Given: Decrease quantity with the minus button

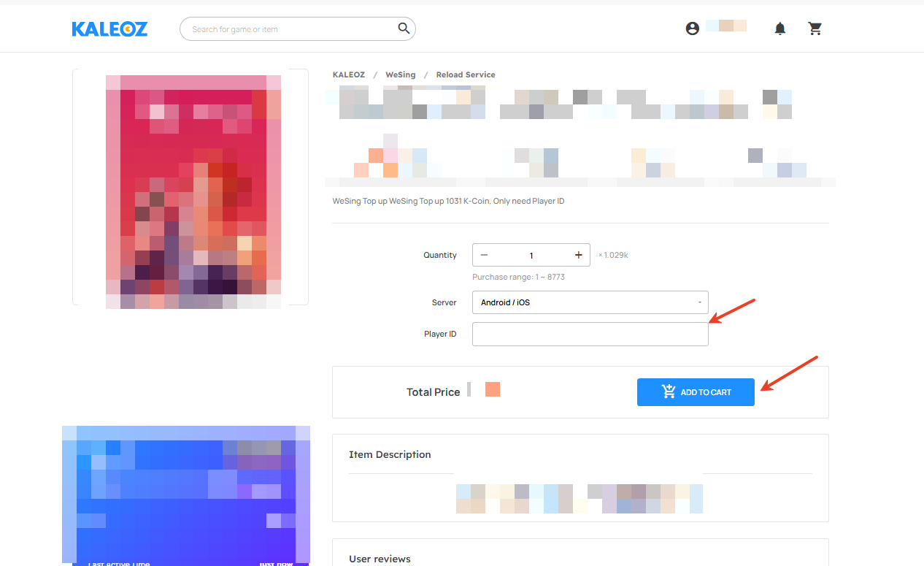Looking at the screenshot, I should (x=484, y=255).
